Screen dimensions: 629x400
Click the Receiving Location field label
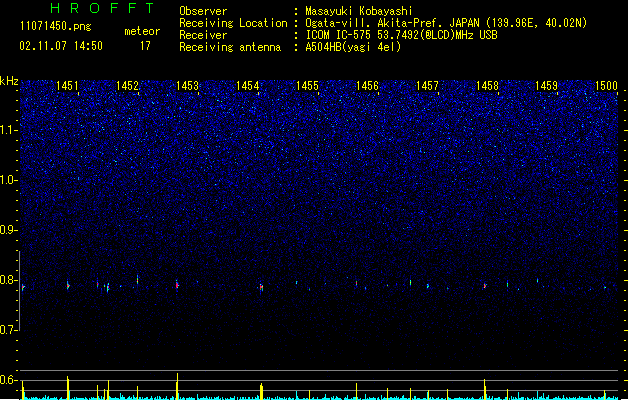(x=233, y=23)
